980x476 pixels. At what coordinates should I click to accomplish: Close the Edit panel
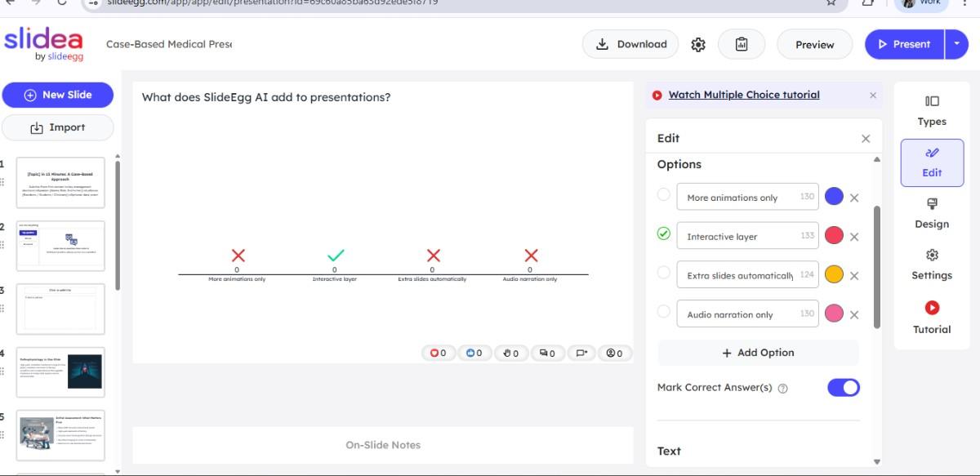pos(866,139)
